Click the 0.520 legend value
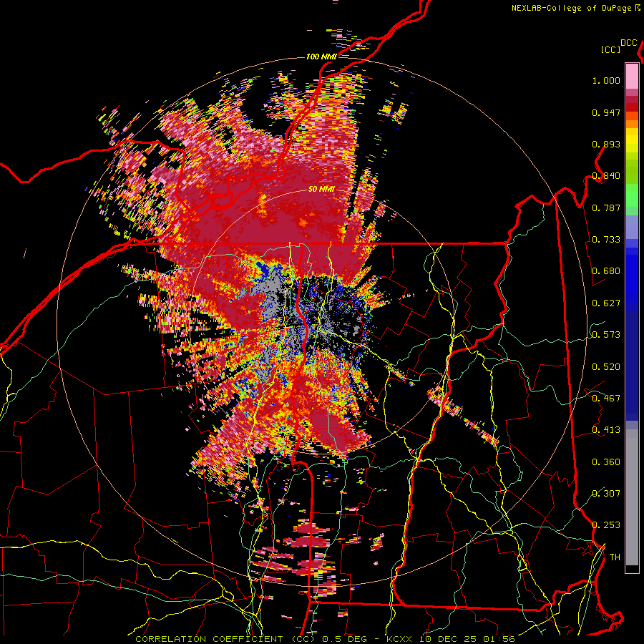 606,367
